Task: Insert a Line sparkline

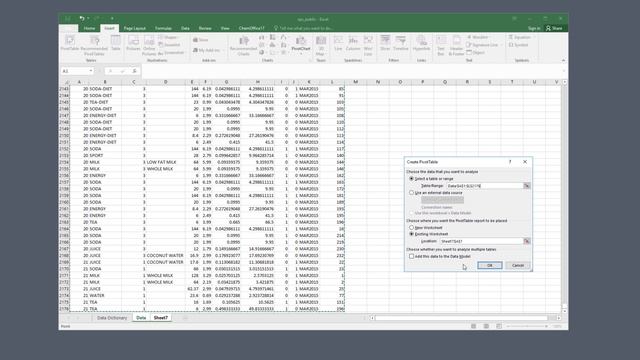Action: pyautogui.click(x=338, y=43)
